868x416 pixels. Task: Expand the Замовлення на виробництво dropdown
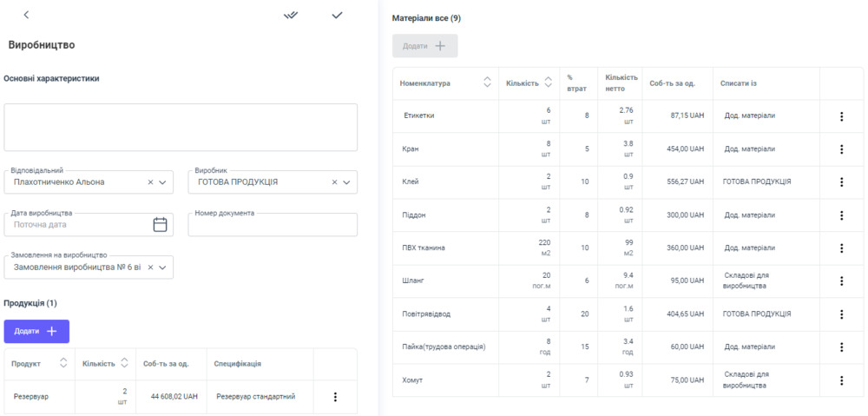coord(162,267)
